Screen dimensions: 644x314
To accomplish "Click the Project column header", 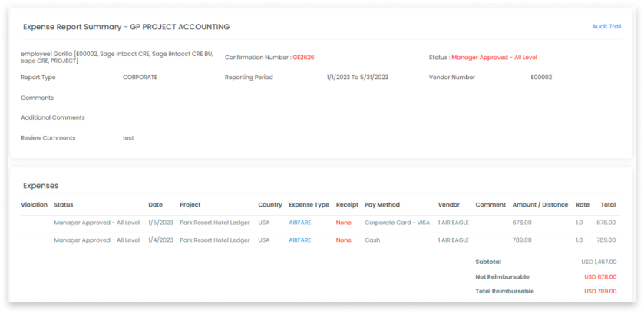I will coord(190,205).
